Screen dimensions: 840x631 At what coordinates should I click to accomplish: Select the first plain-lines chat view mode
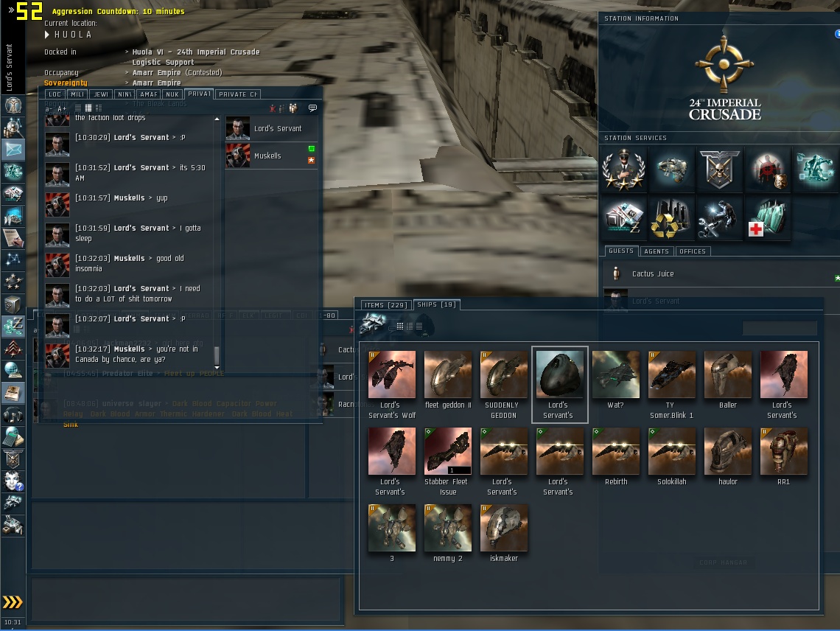[x=78, y=108]
